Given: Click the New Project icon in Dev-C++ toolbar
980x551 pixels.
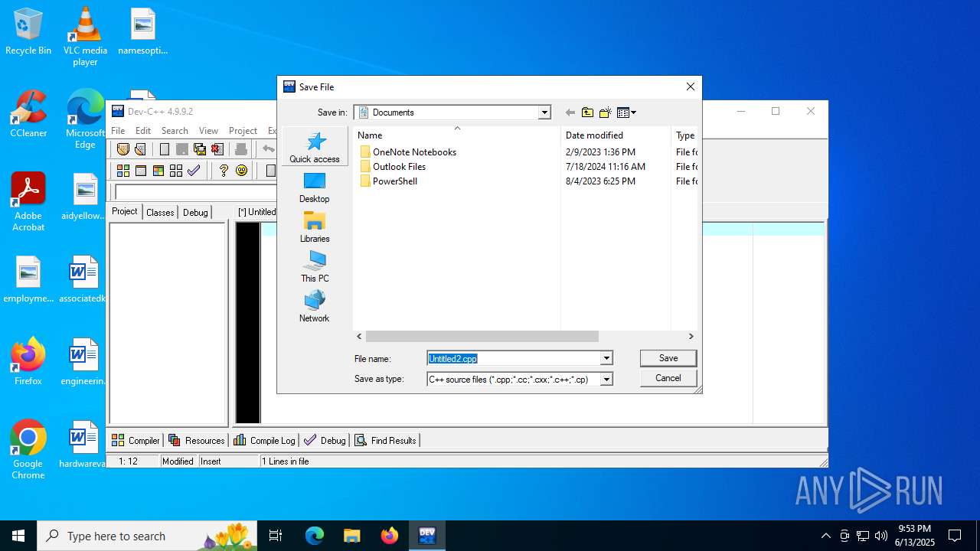Looking at the screenshot, I should click(122, 149).
